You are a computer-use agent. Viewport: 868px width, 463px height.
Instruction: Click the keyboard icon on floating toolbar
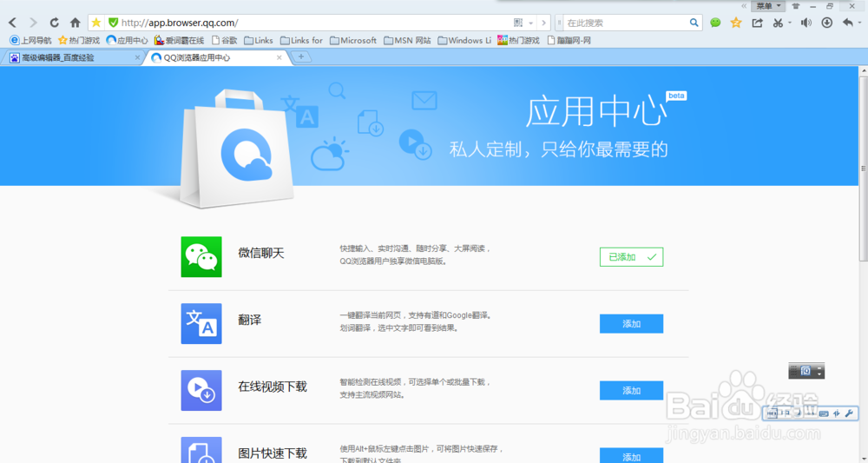(824, 413)
